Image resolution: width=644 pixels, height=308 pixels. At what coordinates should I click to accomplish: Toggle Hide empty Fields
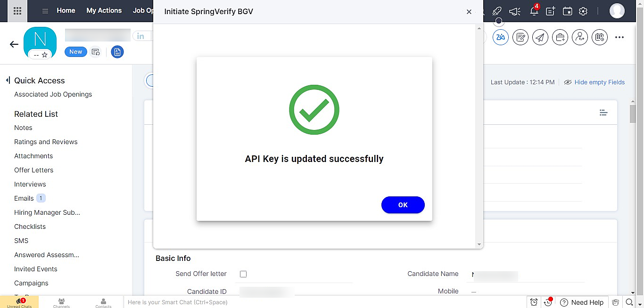(594, 82)
